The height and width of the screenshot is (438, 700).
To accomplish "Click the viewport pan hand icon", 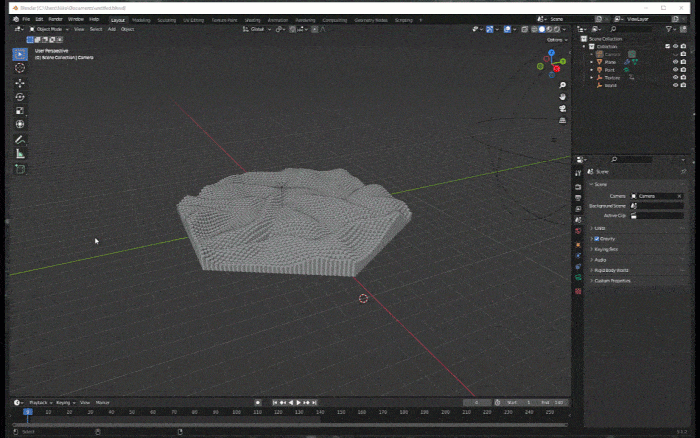I will point(562,97).
